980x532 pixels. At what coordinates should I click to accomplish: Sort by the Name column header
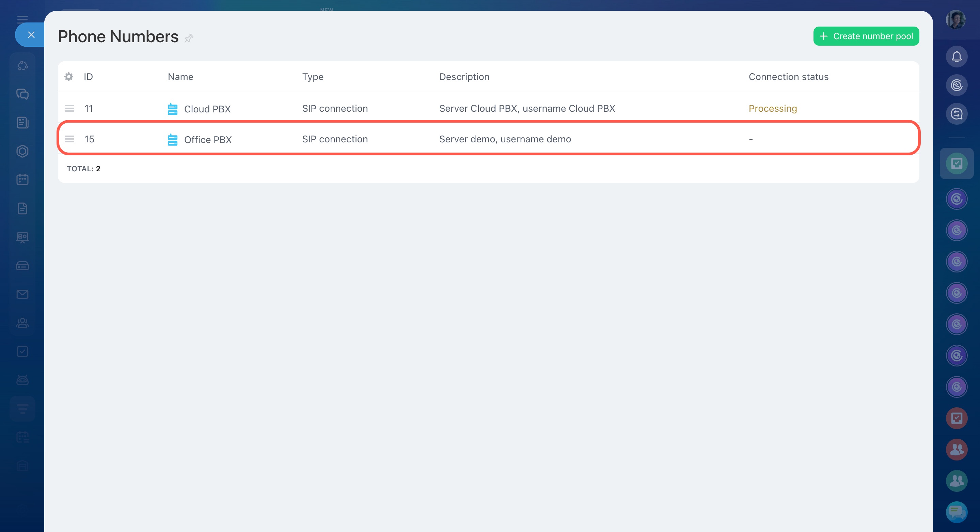[x=180, y=77]
